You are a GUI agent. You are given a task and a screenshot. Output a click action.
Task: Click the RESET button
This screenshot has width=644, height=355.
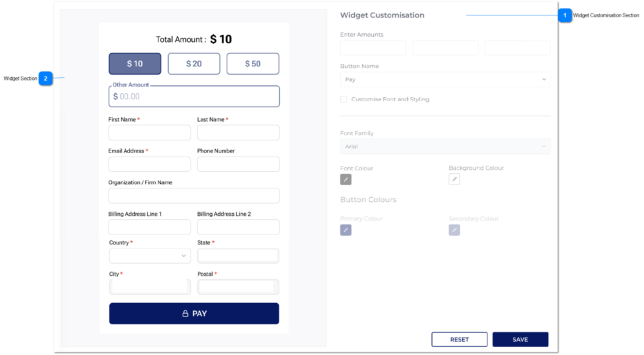[459, 340]
